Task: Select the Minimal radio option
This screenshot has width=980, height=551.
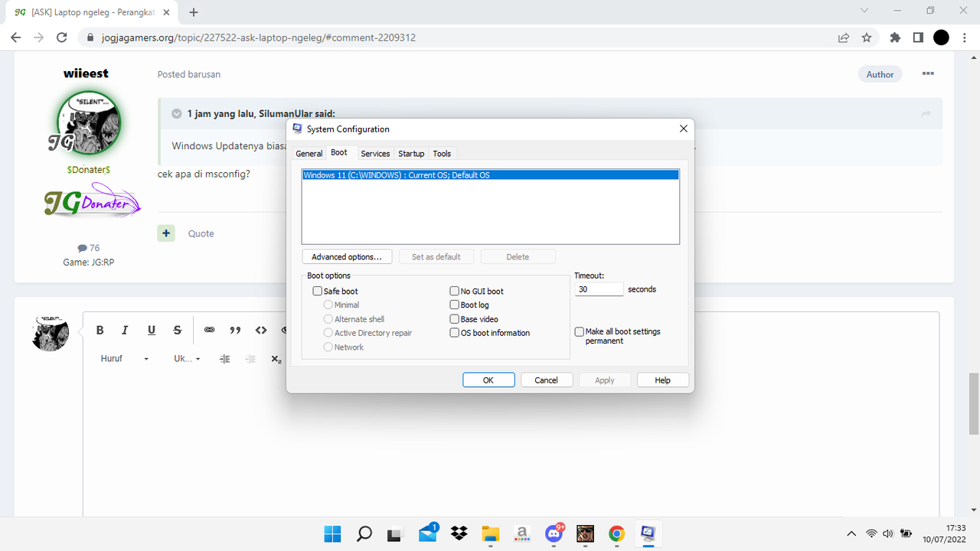Action: pos(328,305)
